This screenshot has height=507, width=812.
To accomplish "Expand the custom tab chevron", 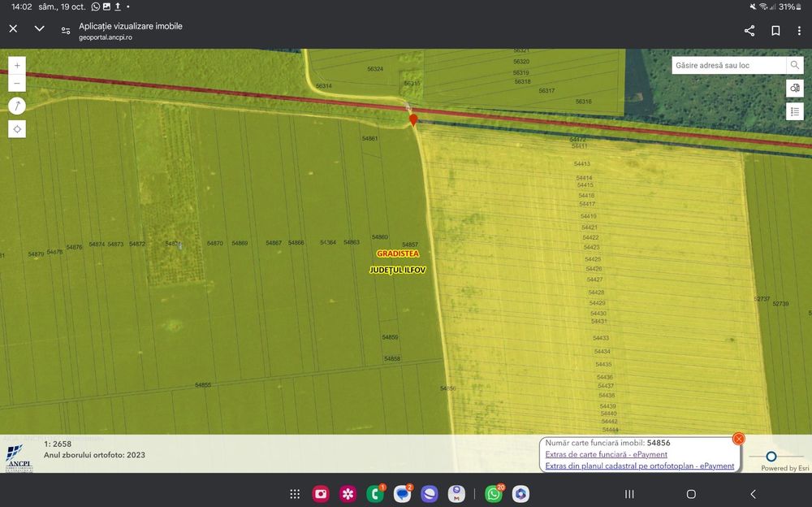I will pos(39,28).
